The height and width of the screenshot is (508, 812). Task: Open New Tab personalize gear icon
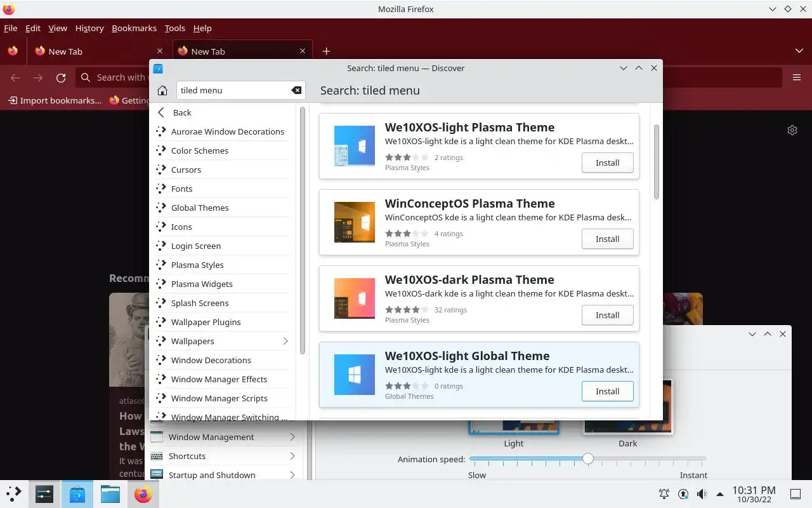click(792, 130)
